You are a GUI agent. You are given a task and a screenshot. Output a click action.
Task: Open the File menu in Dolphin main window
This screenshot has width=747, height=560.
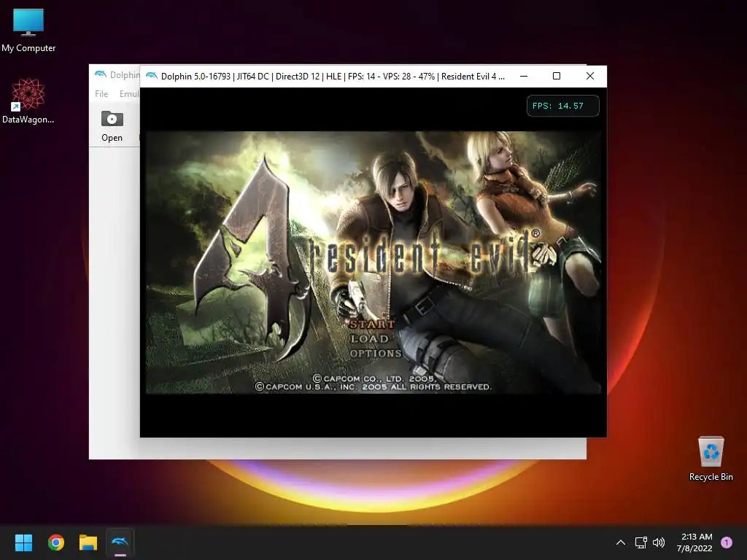click(101, 94)
